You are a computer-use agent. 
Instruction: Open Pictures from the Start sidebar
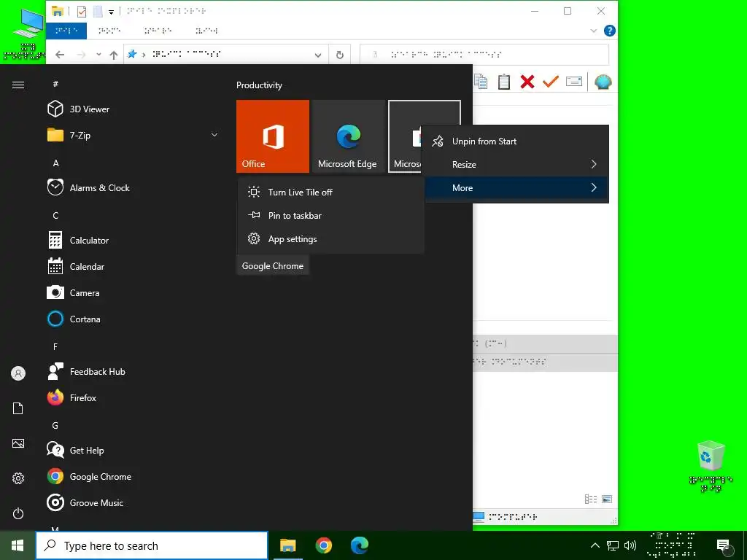(x=18, y=443)
